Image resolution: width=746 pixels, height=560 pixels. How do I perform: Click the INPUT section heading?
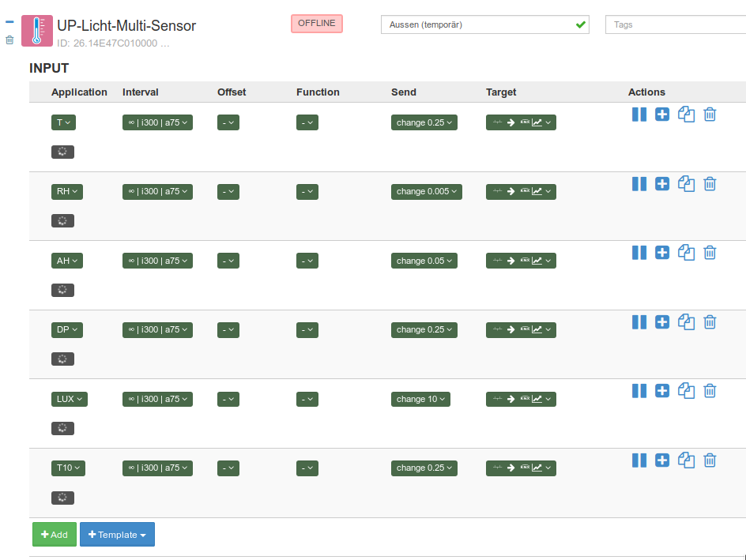[x=49, y=69]
